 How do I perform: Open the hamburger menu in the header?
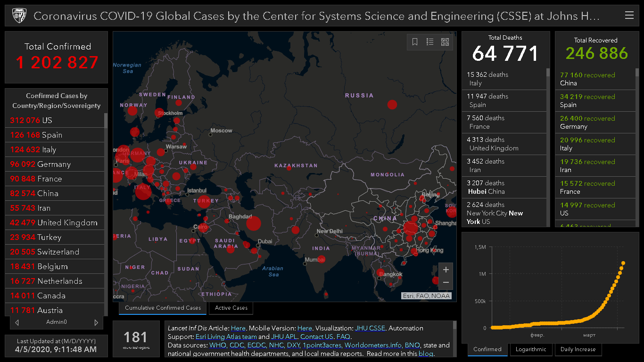point(629,16)
